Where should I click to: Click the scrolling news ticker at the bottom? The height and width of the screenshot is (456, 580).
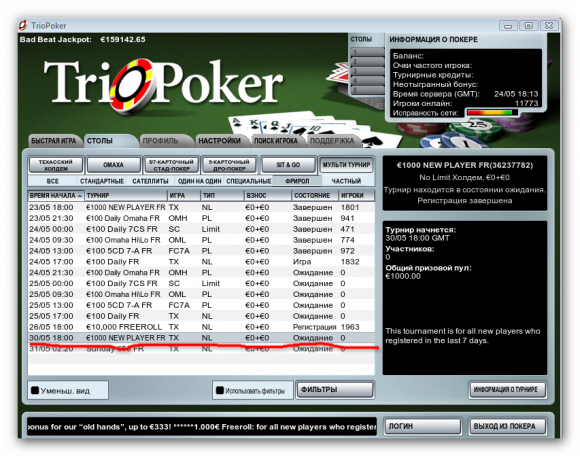pyautogui.click(x=202, y=427)
